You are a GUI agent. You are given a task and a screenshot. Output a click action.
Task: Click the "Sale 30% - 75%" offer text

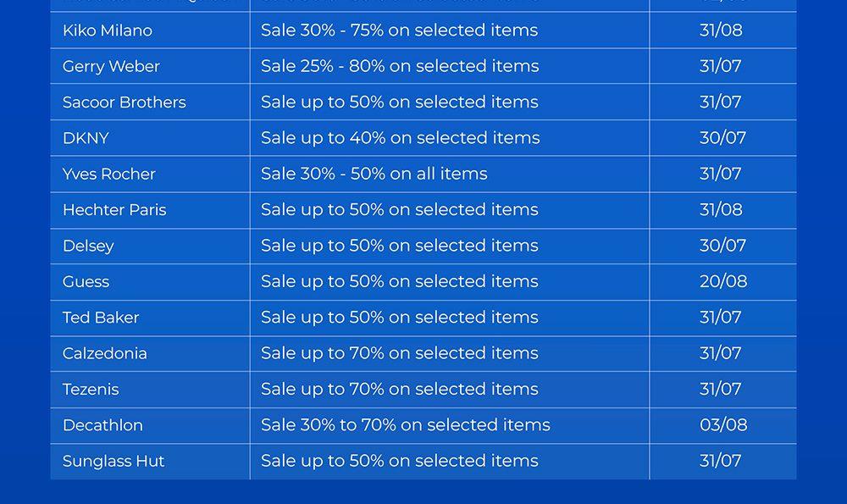399,30
